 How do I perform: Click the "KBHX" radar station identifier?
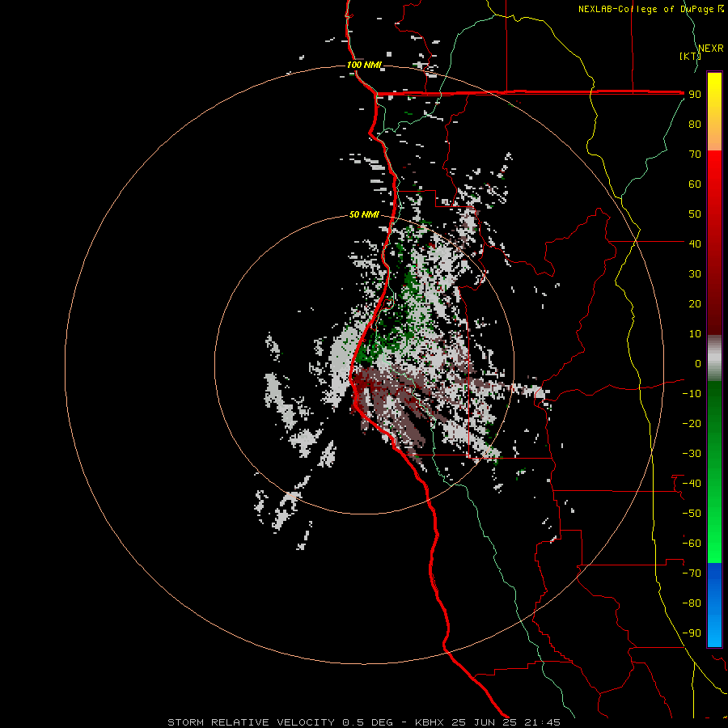click(x=430, y=722)
